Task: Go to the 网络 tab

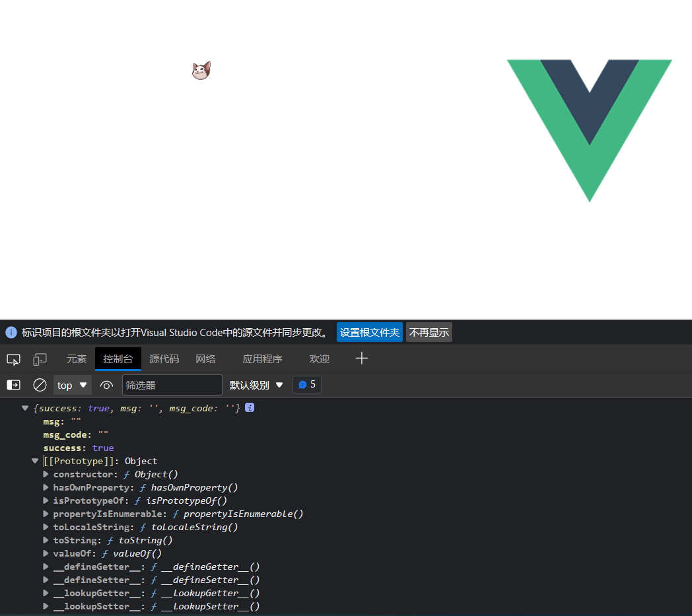Action: pyautogui.click(x=205, y=359)
